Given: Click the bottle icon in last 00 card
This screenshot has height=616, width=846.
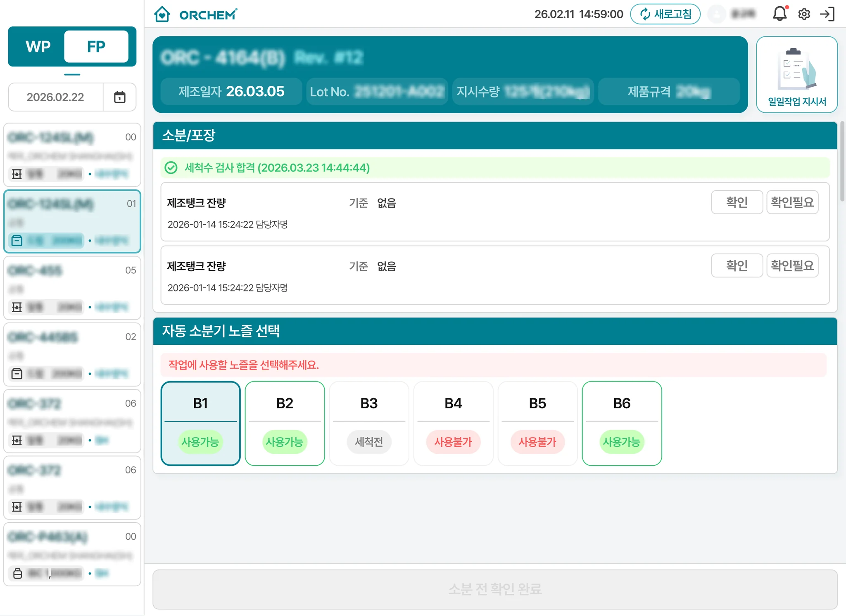Looking at the screenshot, I should coord(18,573).
